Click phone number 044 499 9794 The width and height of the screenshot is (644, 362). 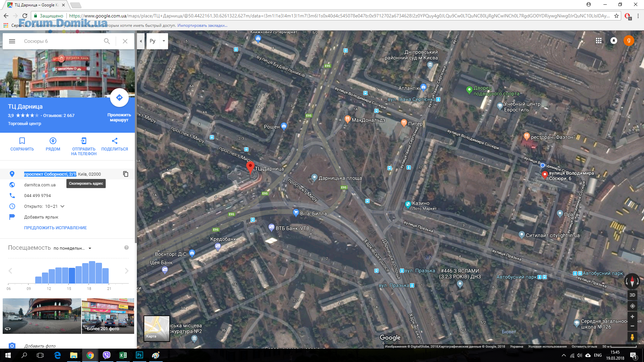(38, 195)
